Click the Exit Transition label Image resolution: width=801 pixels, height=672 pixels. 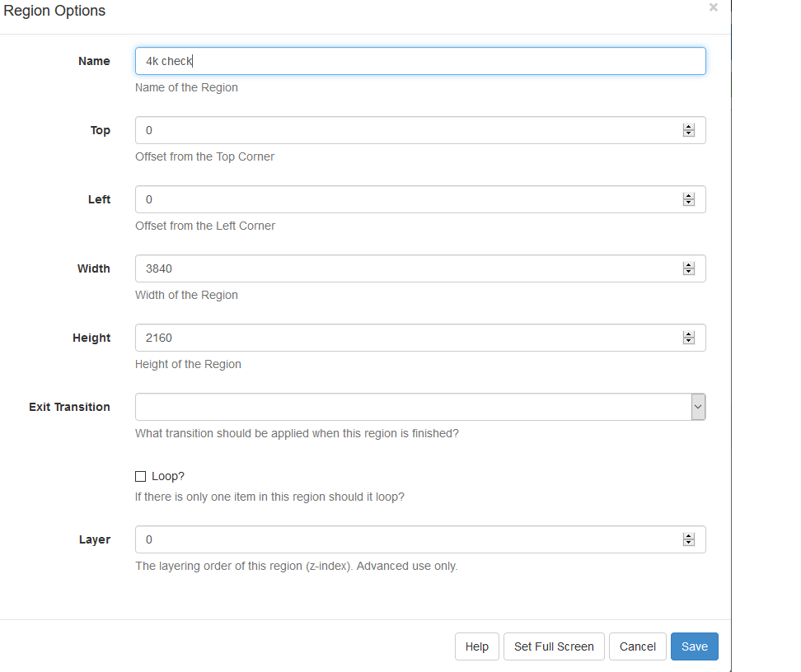(x=69, y=407)
